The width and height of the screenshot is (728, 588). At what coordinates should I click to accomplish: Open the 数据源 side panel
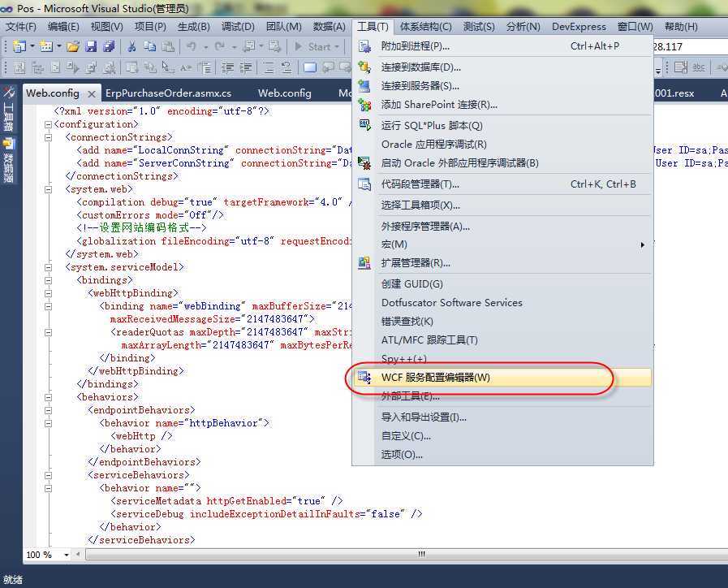(9, 161)
